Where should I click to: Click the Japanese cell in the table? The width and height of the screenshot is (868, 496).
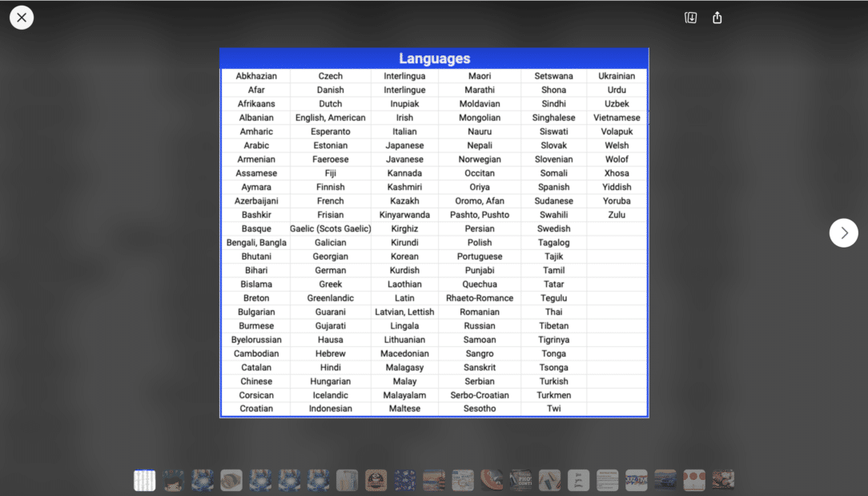coord(404,145)
